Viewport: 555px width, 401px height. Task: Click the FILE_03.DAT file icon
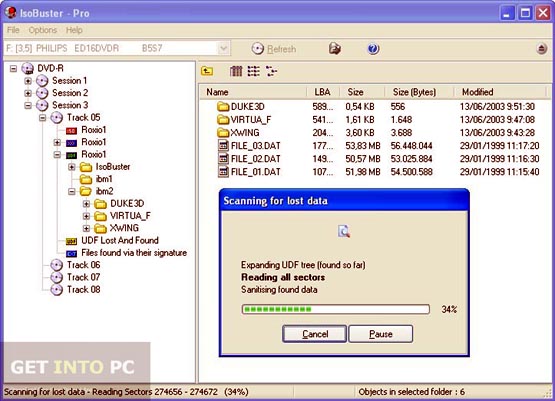[223, 145]
